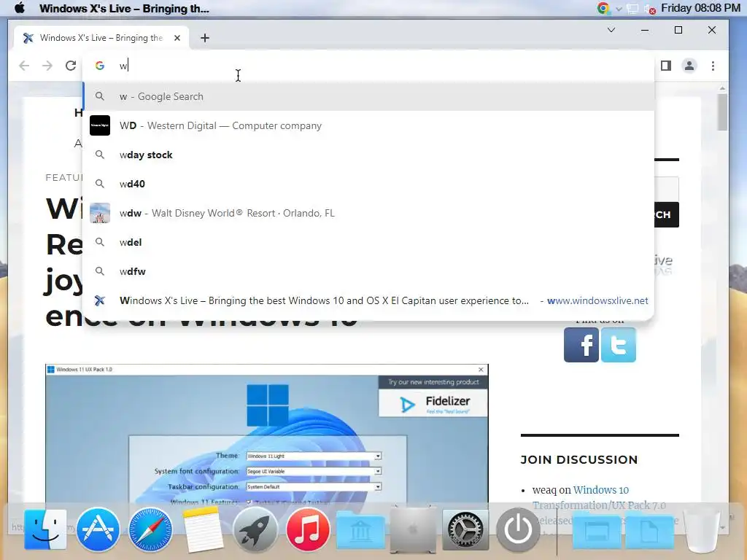Open 'Windows 10' discussion link

(601, 490)
